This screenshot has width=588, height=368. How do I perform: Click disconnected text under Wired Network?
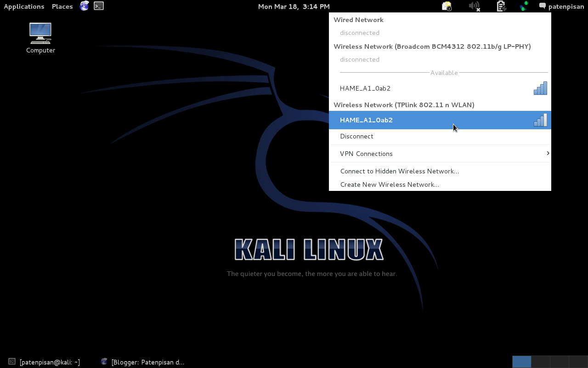pos(360,33)
